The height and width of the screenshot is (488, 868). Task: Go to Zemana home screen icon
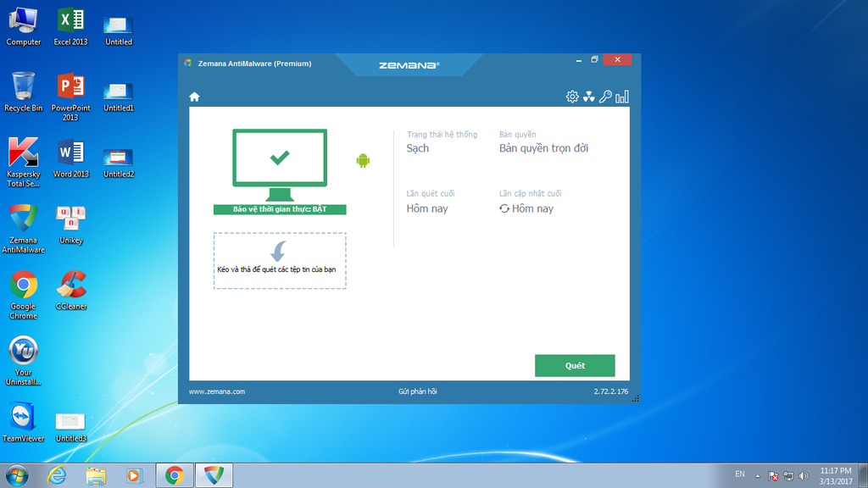[x=194, y=97]
